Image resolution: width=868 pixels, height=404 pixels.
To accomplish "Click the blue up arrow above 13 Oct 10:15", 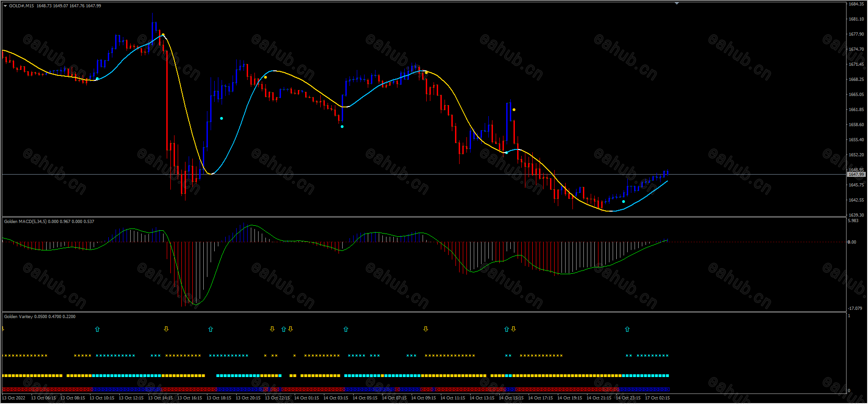I will click(x=97, y=329).
